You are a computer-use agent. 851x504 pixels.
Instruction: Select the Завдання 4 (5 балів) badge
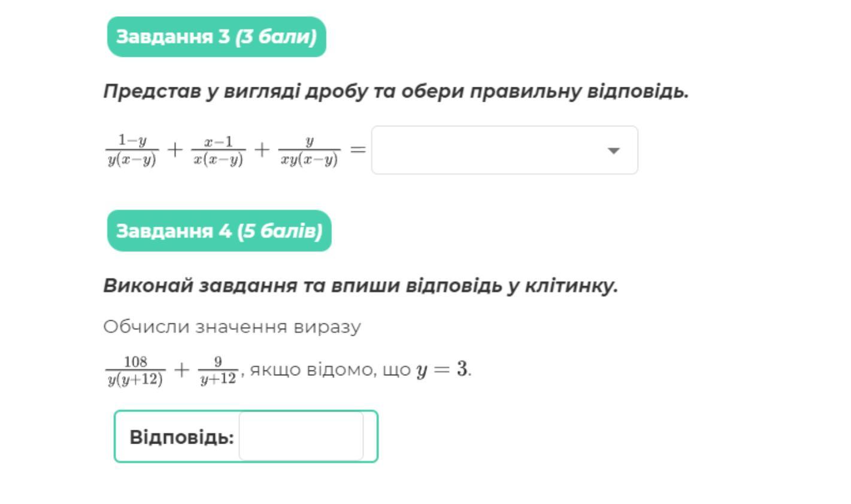click(x=219, y=230)
